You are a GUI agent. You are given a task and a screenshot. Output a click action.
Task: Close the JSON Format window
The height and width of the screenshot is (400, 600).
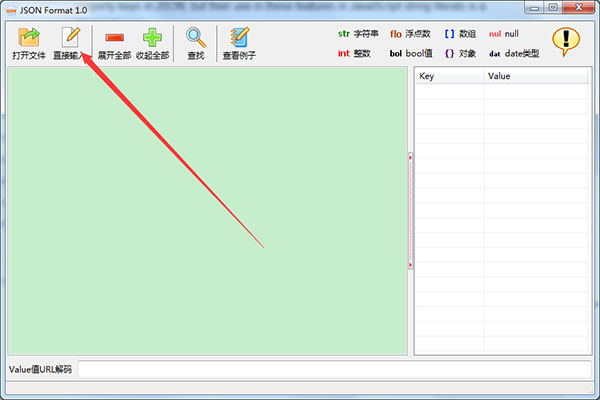coord(579,8)
